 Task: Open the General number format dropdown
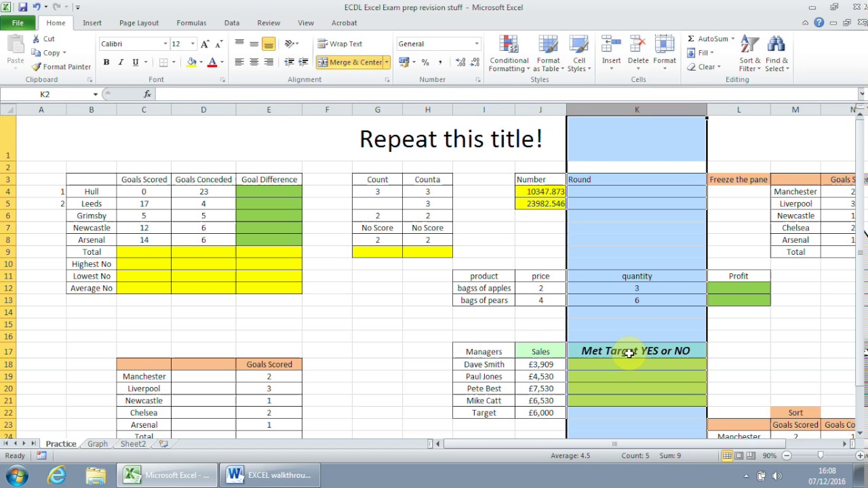[x=476, y=43]
